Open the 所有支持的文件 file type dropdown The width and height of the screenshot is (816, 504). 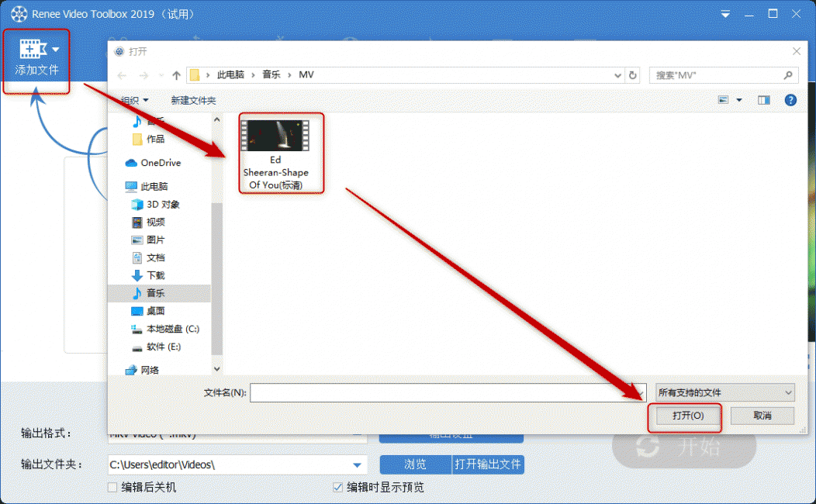(x=725, y=392)
